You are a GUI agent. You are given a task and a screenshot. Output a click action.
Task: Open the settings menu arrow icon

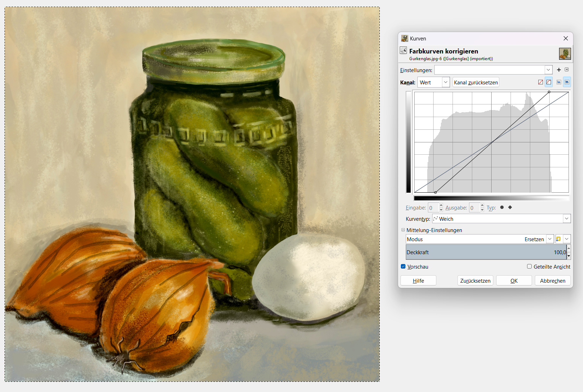(x=566, y=70)
